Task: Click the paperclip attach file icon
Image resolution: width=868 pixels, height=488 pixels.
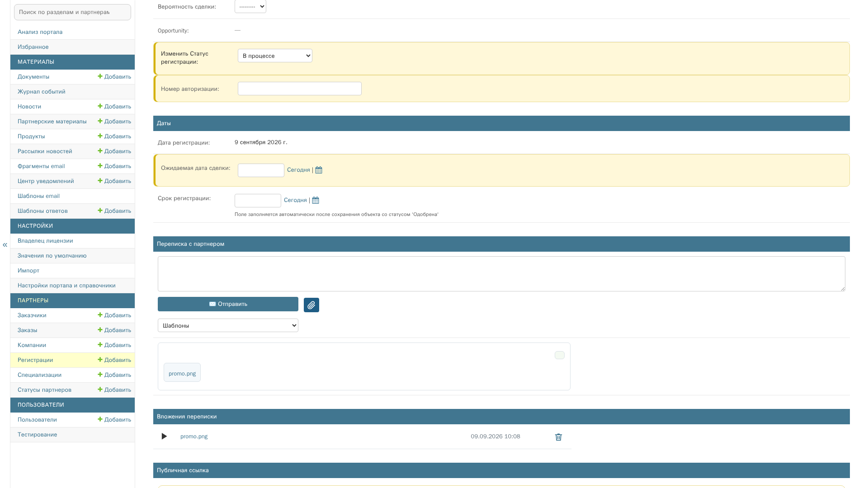Action: (311, 305)
